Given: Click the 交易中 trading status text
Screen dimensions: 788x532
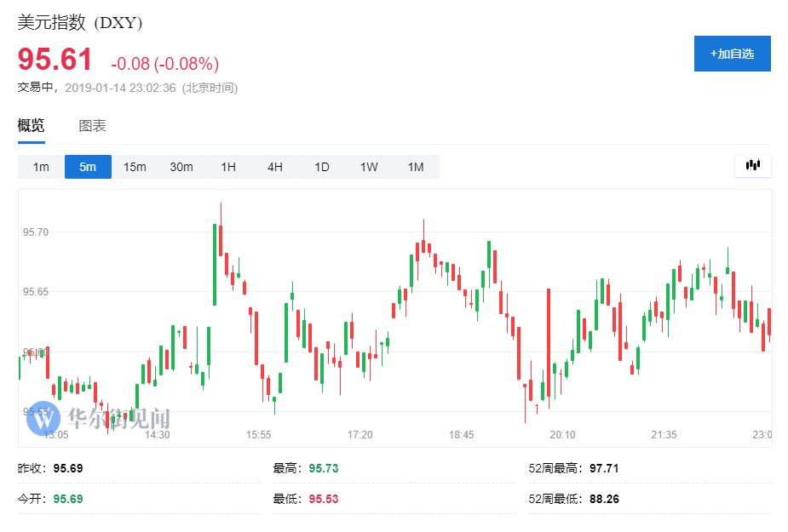Looking at the screenshot, I should (x=35, y=88).
